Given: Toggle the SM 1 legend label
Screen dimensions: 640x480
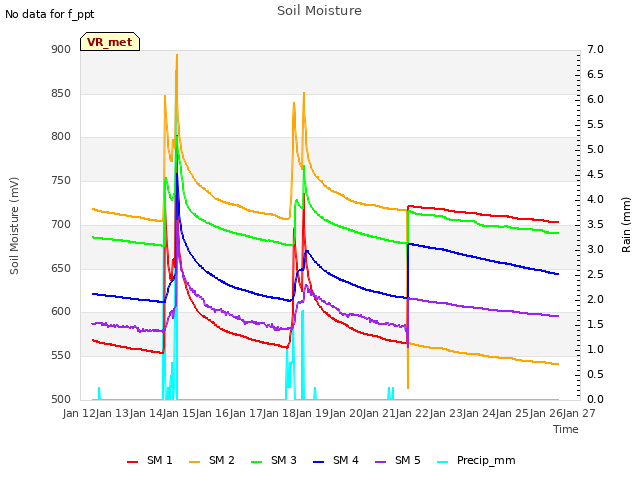Looking at the screenshot, I should pyautogui.click(x=160, y=460).
